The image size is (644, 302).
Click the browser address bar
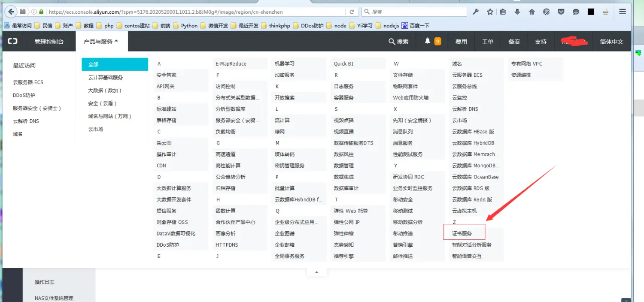point(197,12)
